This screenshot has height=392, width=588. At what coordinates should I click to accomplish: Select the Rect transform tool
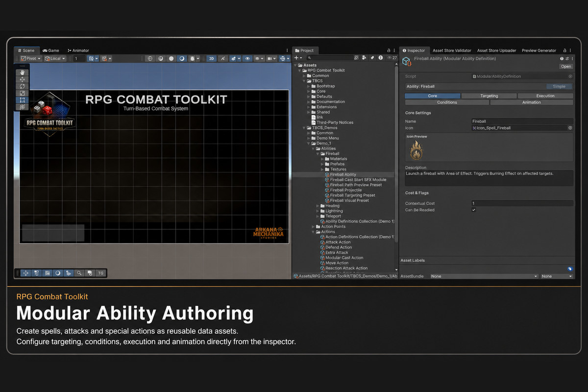pos(22,100)
